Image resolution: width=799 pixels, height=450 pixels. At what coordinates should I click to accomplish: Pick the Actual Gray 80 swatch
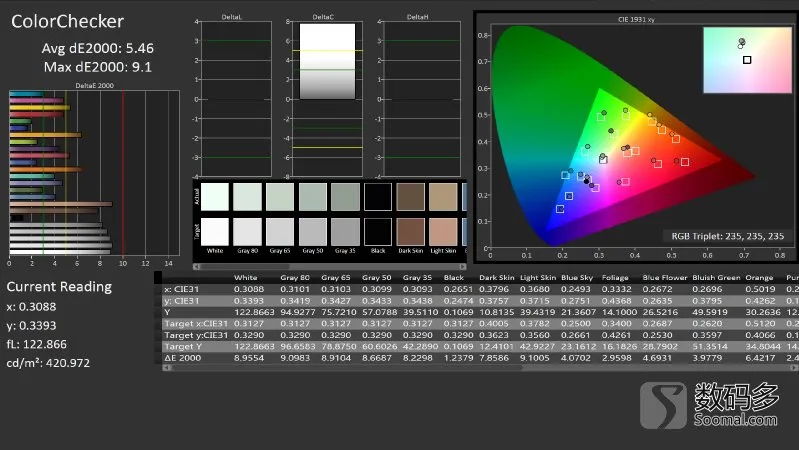pos(247,197)
